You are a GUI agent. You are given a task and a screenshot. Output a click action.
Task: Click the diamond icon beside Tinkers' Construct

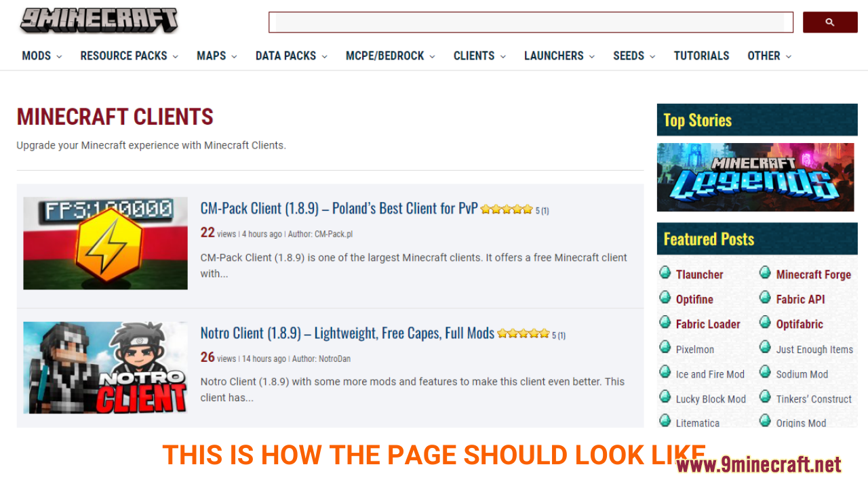(x=765, y=397)
